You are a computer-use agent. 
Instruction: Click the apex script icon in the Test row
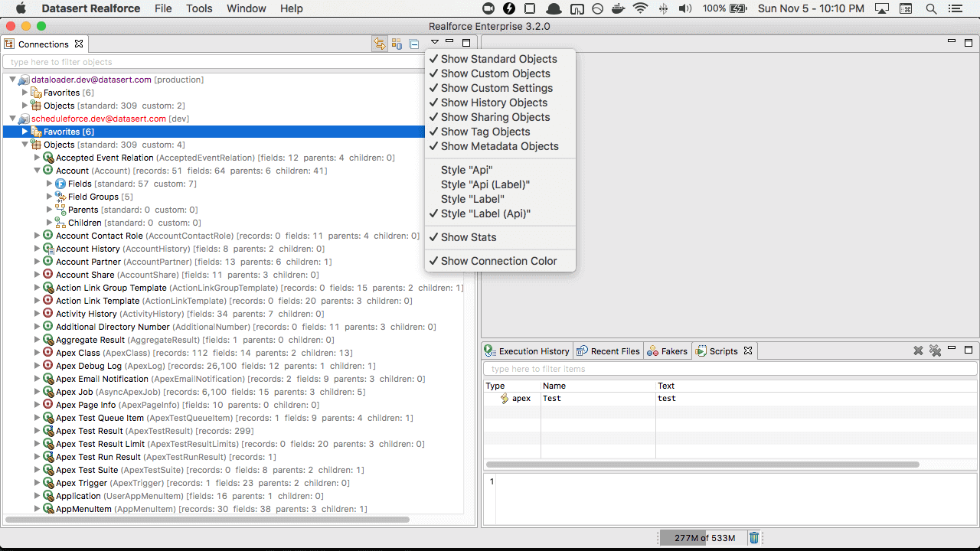505,398
